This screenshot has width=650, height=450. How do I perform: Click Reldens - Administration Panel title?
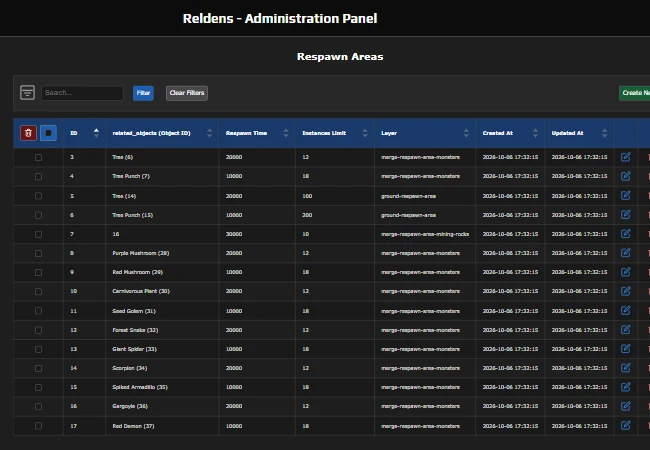[280, 19]
